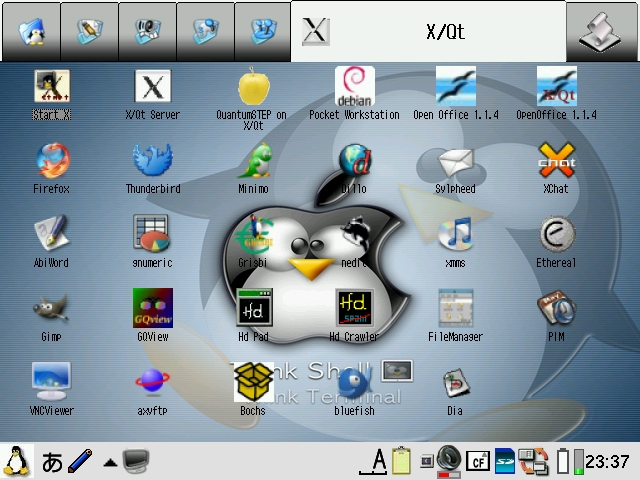Open the Thunderbird mail app
Image resolution: width=640 pixels, height=480 pixels.
[x=152, y=164]
